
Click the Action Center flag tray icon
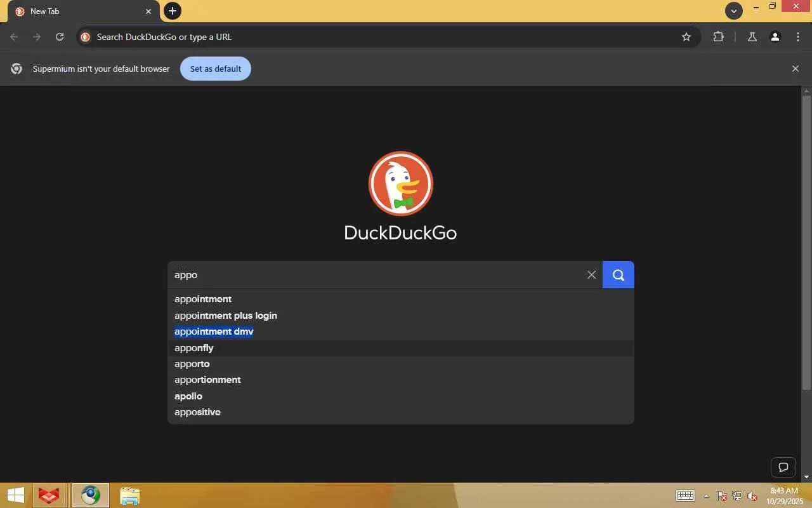(x=722, y=496)
